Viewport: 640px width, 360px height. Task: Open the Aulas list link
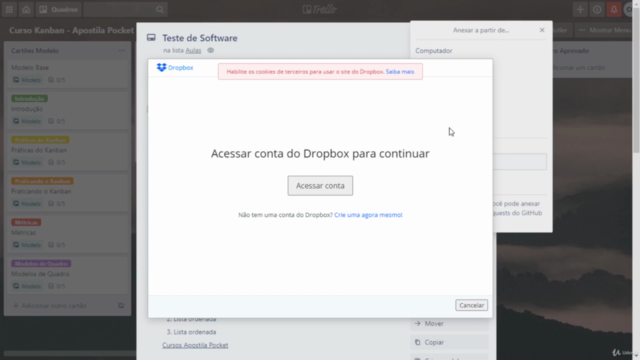(x=193, y=51)
